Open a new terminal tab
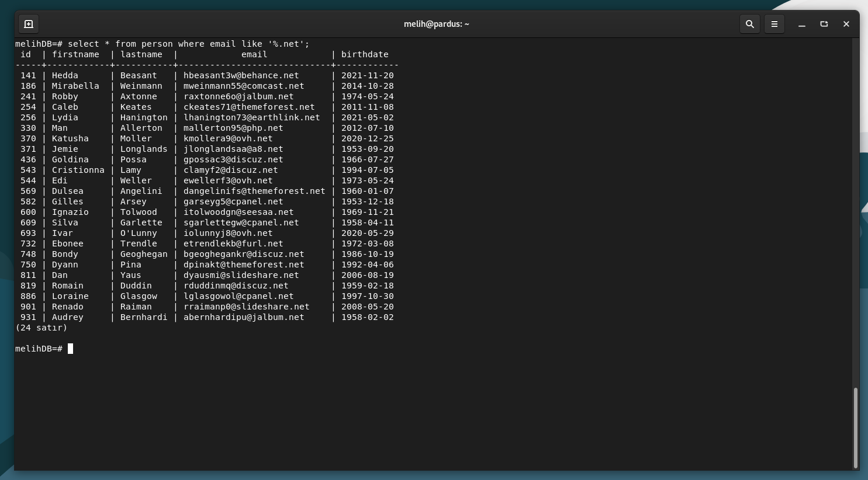Image resolution: width=868 pixels, height=480 pixels. pyautogui.click(x=29, y=24)
